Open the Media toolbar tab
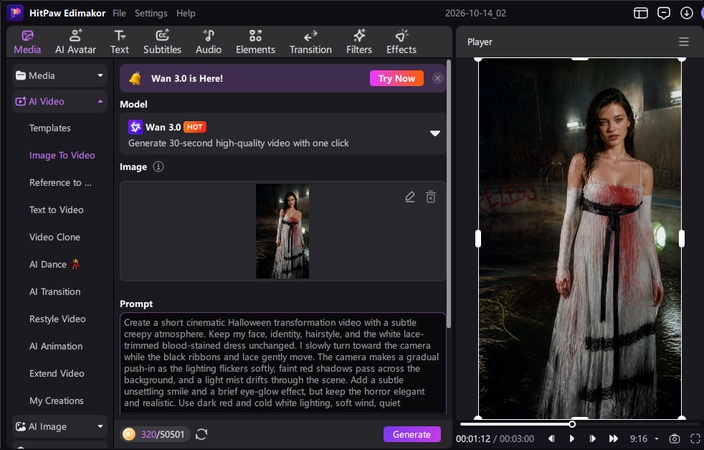 click(27, 42)
